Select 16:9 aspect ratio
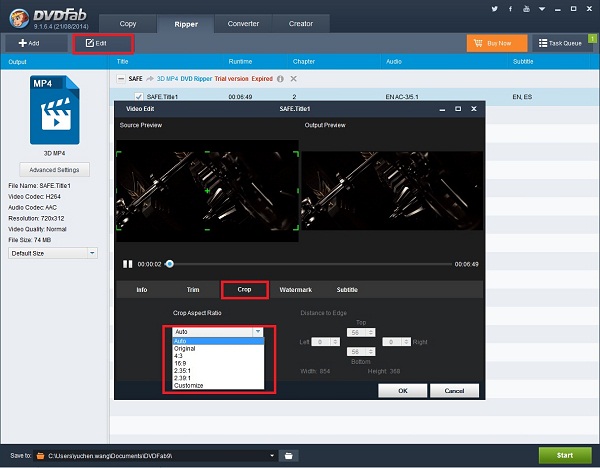This screenshot has height=468, width=600. [x=218, y=363]
